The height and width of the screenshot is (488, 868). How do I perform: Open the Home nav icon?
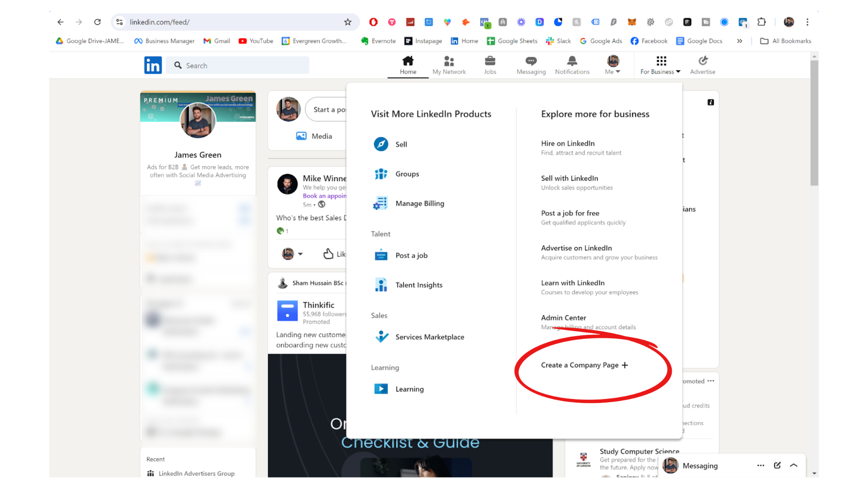click(408, 61)
